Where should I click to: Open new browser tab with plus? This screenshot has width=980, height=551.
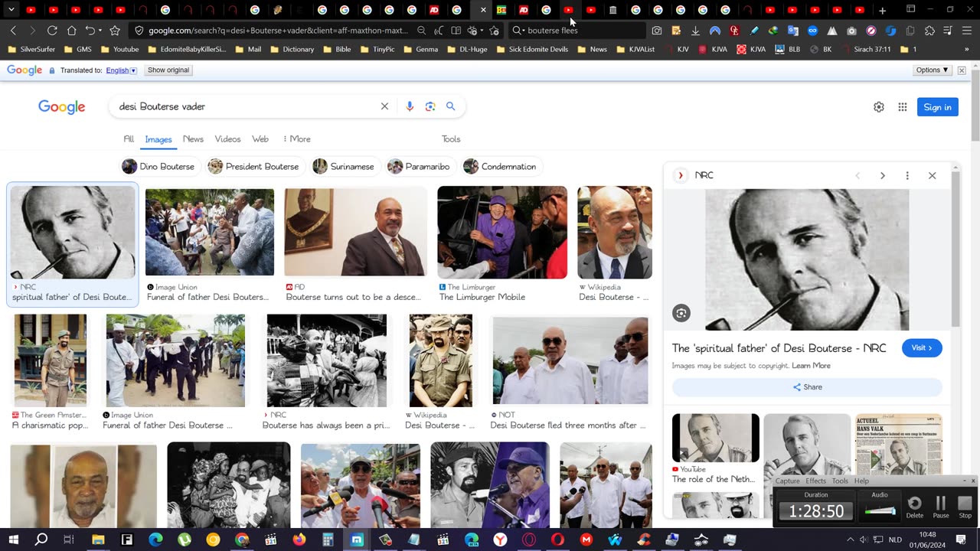coord(882,10)
